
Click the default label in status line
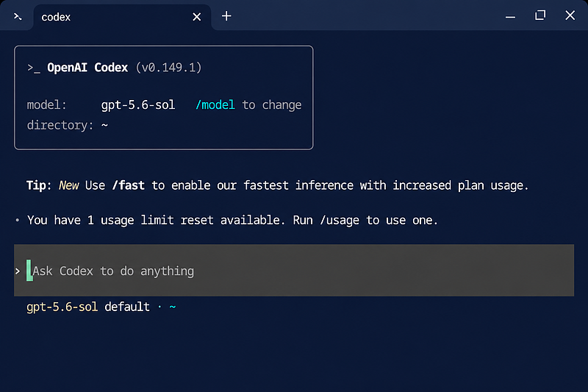tap(127, 307)
